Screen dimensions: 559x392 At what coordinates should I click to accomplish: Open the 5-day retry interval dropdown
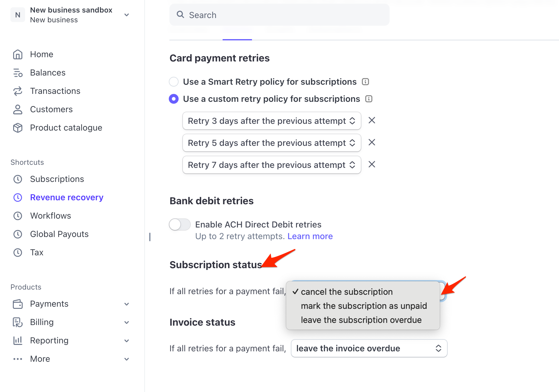coord(272,143)
